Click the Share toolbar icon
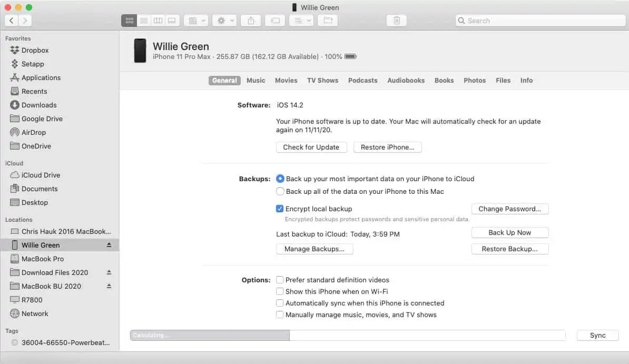The width and height of the screenshot is (629, 364). [x=251, y=21]
